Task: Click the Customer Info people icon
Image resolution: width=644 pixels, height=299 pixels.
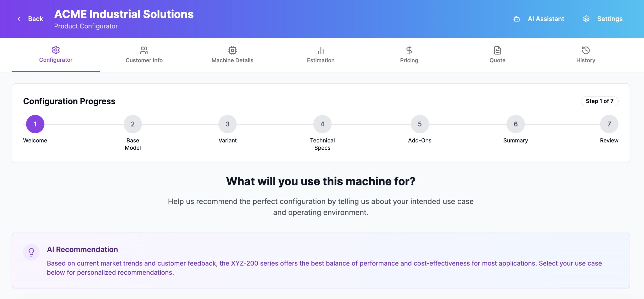Action: [144, 50]
